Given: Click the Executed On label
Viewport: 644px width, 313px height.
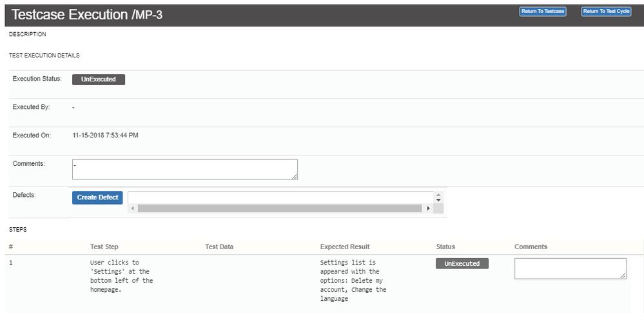Looking at the screenshot, I should click(32, 135).
